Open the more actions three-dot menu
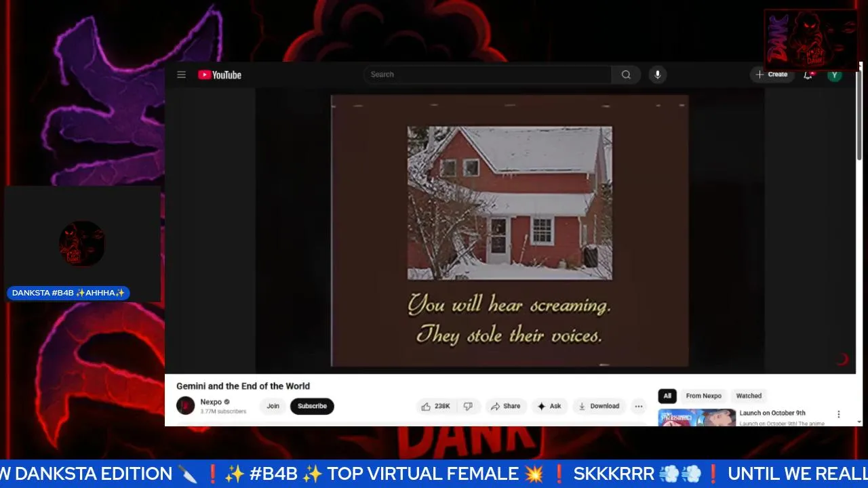 coord(639,406)
